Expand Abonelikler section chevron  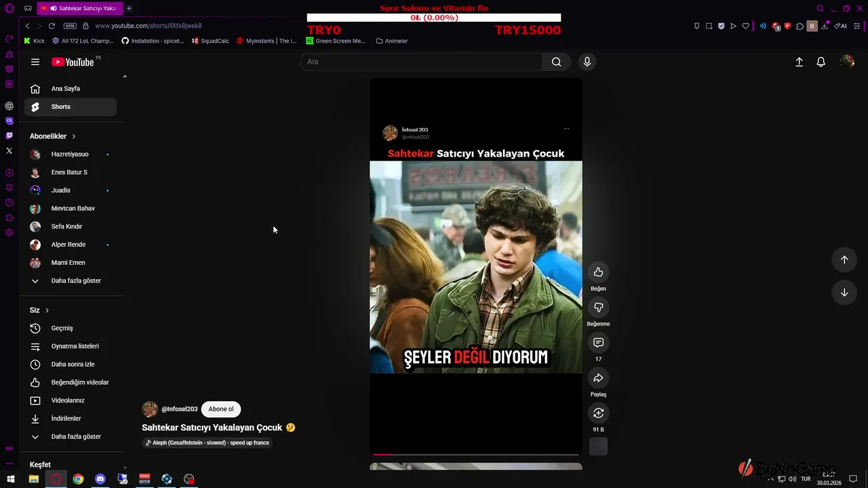pos(74,136)
